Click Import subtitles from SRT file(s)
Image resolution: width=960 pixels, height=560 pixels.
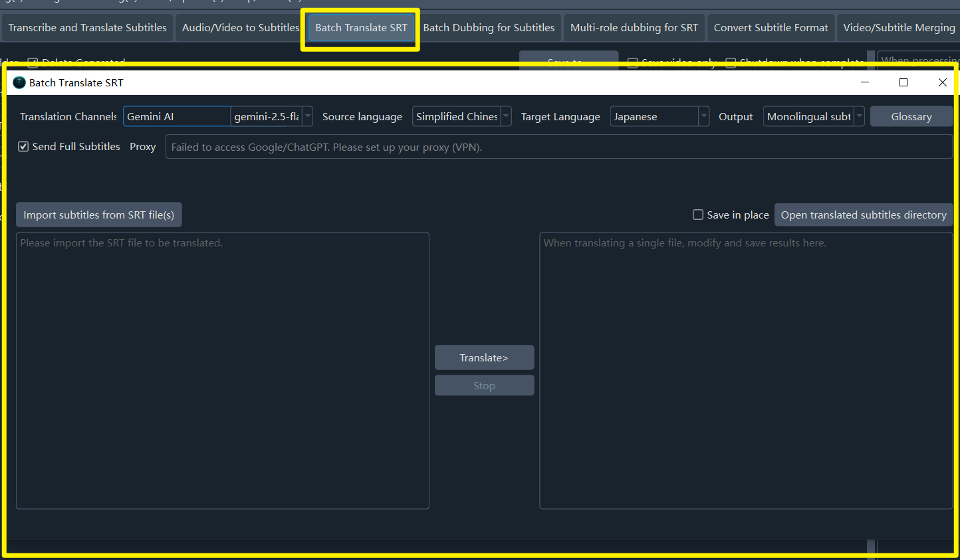pos(99,215)
